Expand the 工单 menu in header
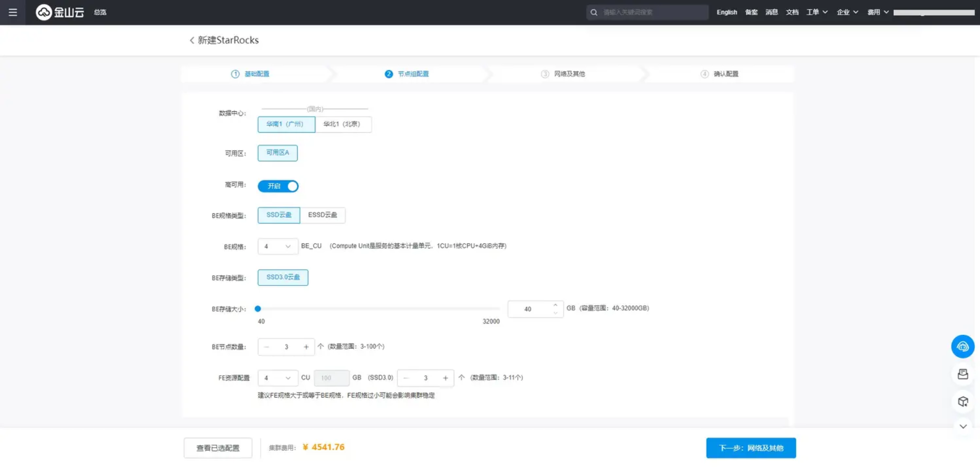The width and height of the screenshot is (980, 467). point(817,12)
